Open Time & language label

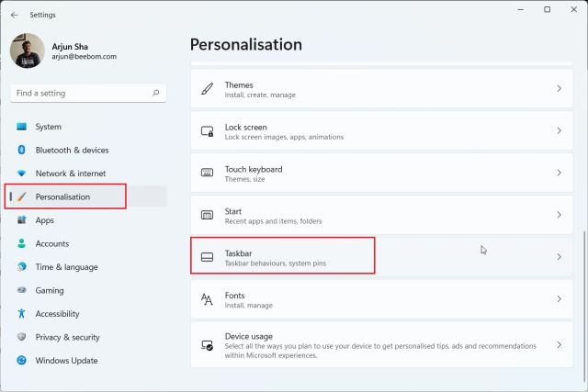point(66,267)
